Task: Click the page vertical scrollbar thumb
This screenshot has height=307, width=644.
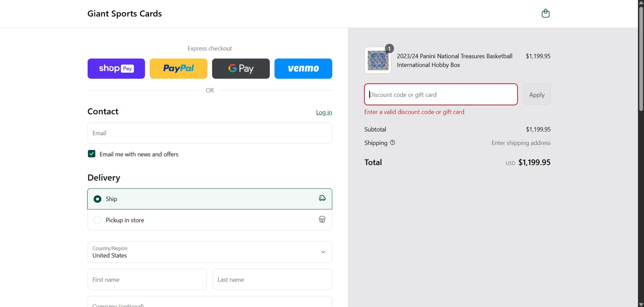Action: (641, 58)
